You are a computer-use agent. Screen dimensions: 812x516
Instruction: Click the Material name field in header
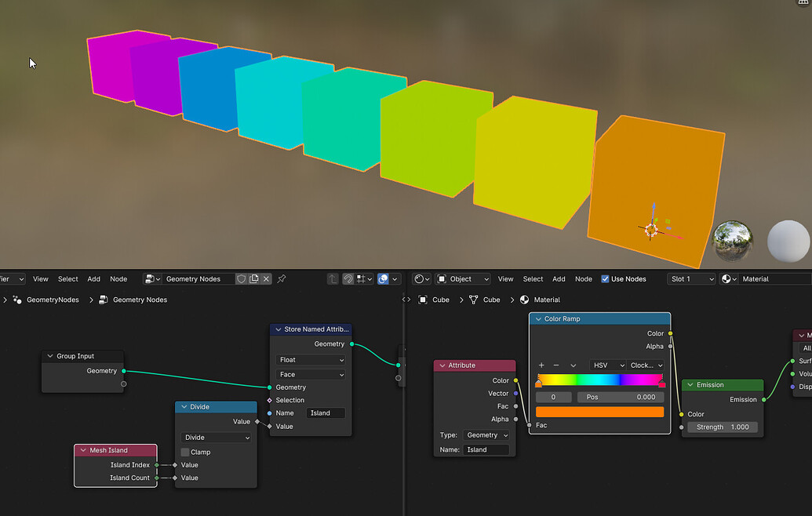(x=774, y=279)
